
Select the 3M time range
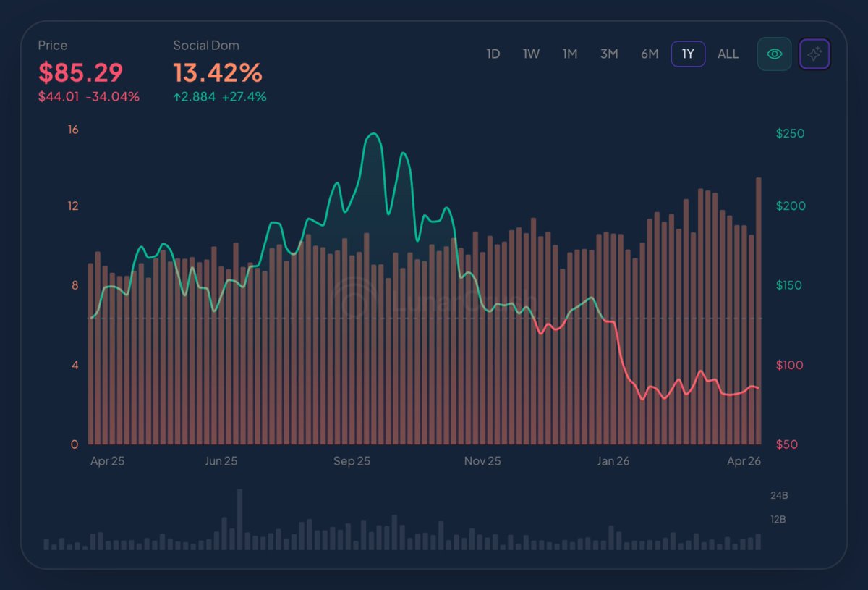(x=609, y=54)
